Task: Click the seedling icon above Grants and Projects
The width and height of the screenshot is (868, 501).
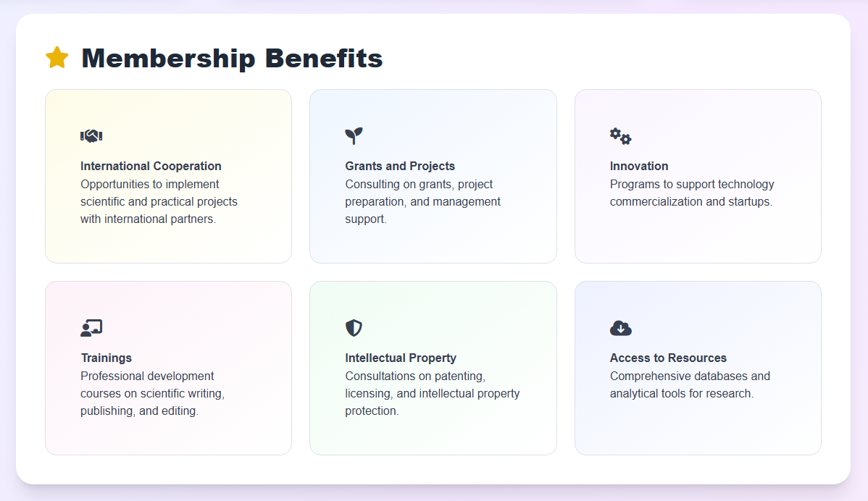Action: 354,135
